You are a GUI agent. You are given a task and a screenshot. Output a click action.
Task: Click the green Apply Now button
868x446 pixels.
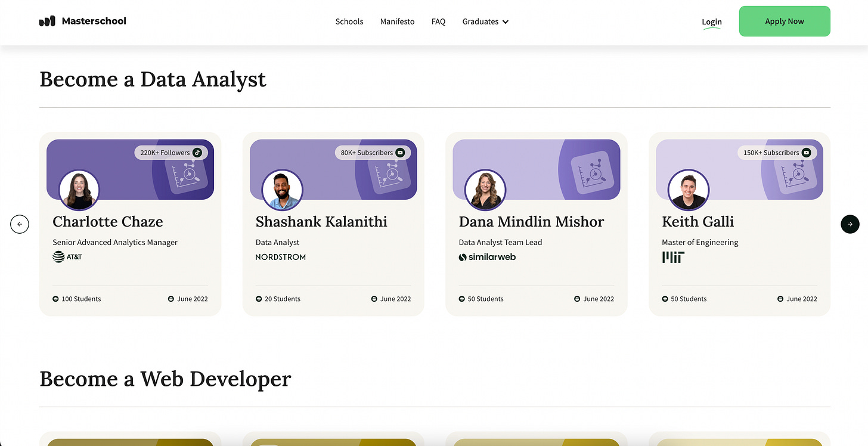[785, 21]
